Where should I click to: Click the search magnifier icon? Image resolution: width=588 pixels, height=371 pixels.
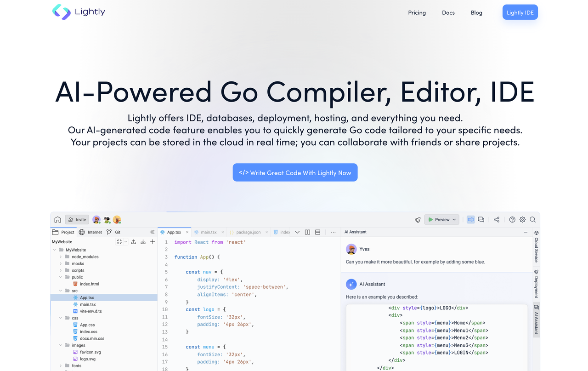click(x=533, y=220)
